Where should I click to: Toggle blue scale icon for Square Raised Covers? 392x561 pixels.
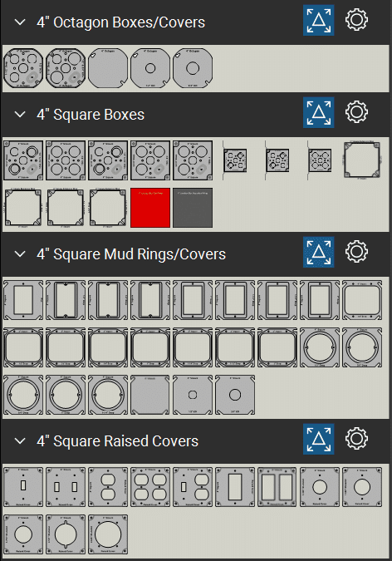318,439
